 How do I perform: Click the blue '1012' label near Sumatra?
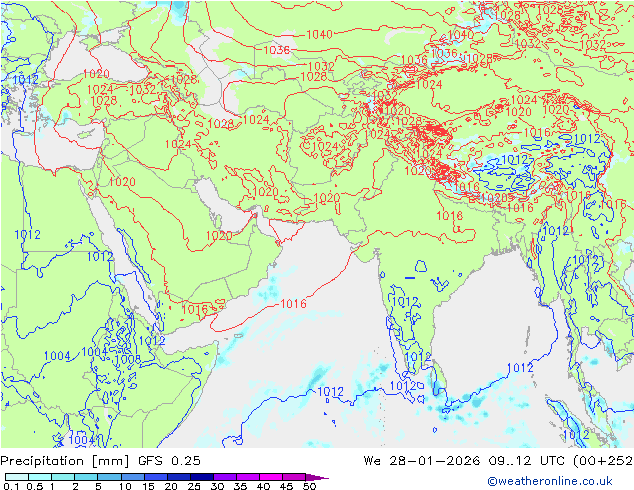tap(576, 435)
